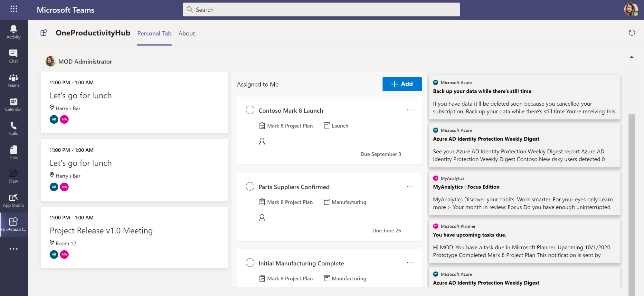
Task: Open Teams in the sidebar
Action: click(x=14, y=81)
